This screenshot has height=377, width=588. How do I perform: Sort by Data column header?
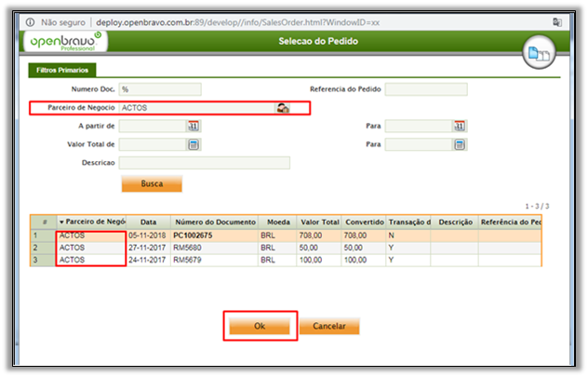click(148, 222)
